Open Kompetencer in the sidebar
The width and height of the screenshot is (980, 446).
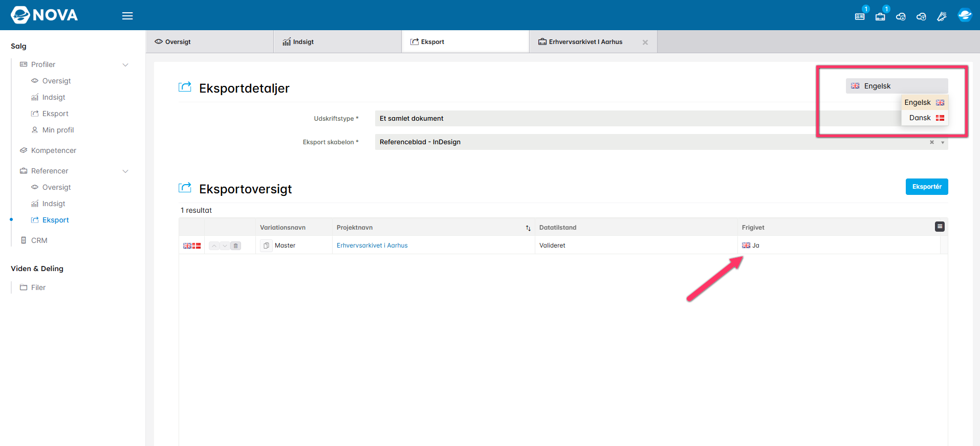(x=53, y=150)
